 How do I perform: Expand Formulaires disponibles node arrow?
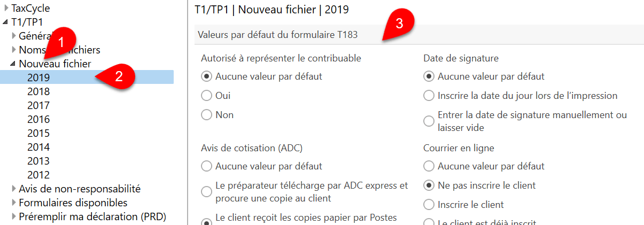click(x=14, y=203)
